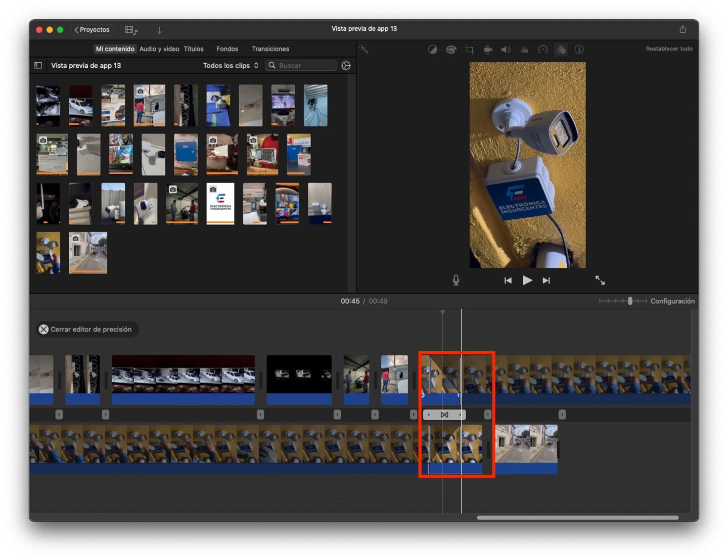Image resolution: width=728 pixels, height=560 pixels.
Task: Click Cerrar editor de precisión
Action: click(87, 329)
